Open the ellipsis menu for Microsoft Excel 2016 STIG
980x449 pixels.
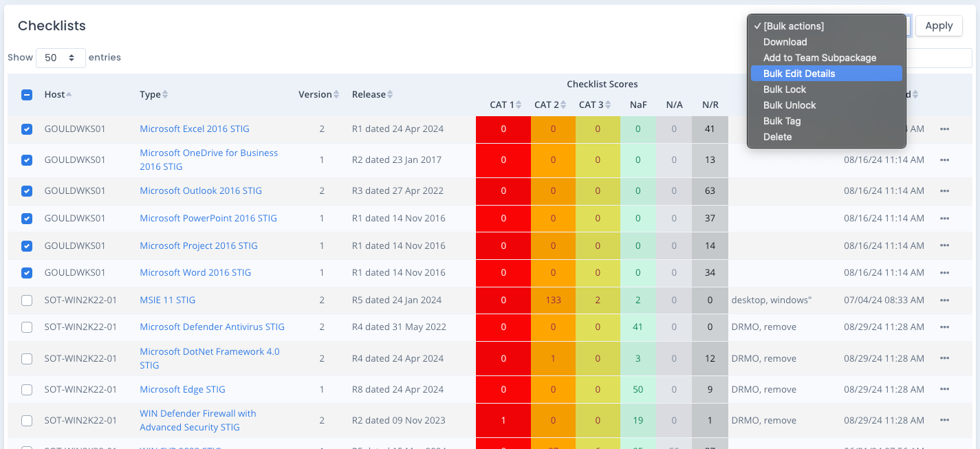(944, 129)
